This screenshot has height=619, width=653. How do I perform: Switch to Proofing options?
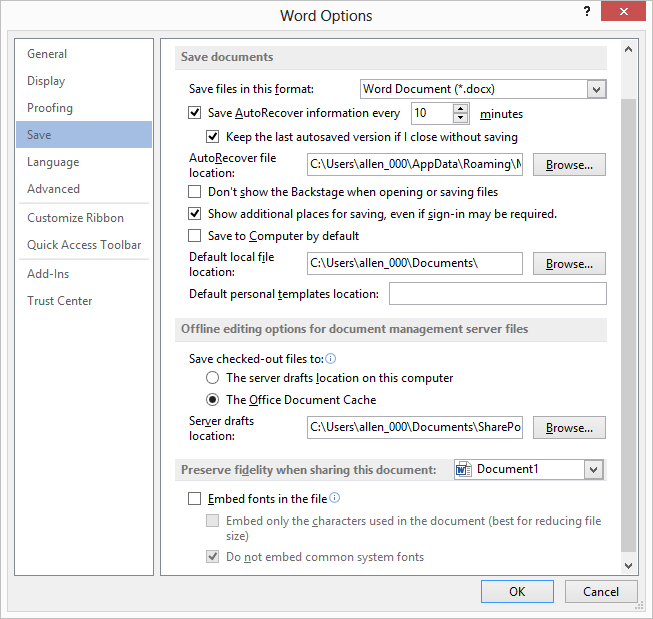(x=84, y=108)
